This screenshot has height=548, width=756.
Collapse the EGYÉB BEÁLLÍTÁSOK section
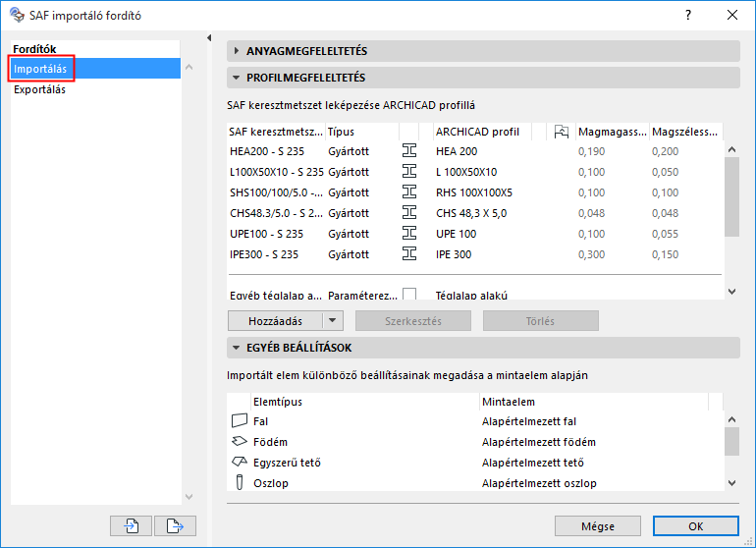pyautogui.click(x=237, y=348)
